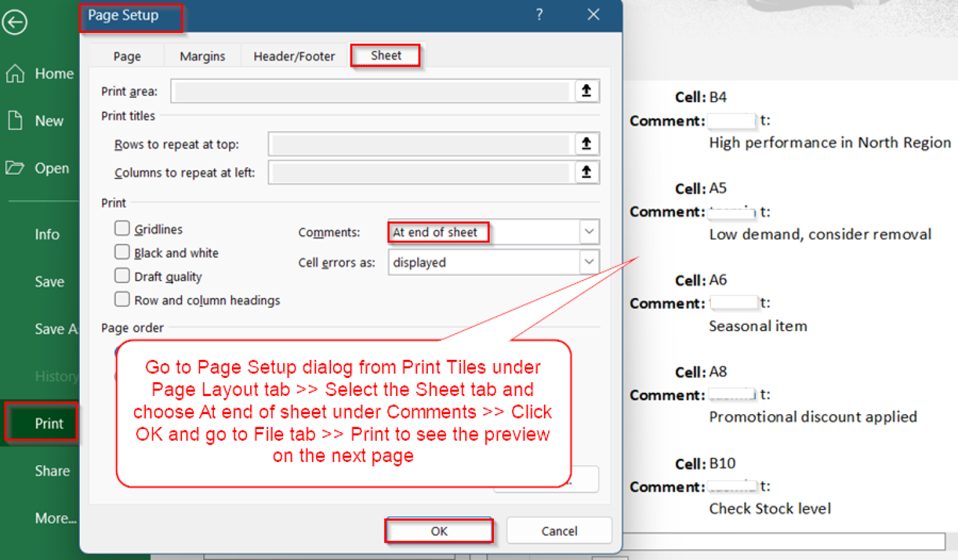
Task: Enable Draft quality printing
Action: (122, 276)
